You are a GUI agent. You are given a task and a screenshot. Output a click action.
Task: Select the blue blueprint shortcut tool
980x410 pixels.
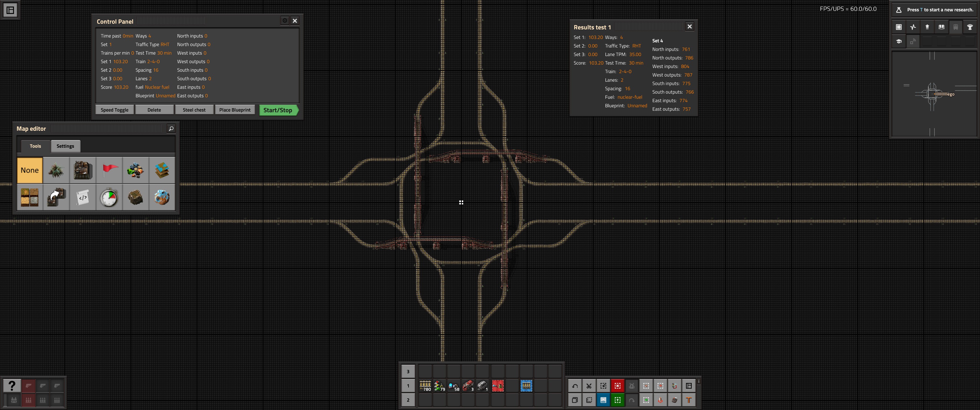click(603, 400)
